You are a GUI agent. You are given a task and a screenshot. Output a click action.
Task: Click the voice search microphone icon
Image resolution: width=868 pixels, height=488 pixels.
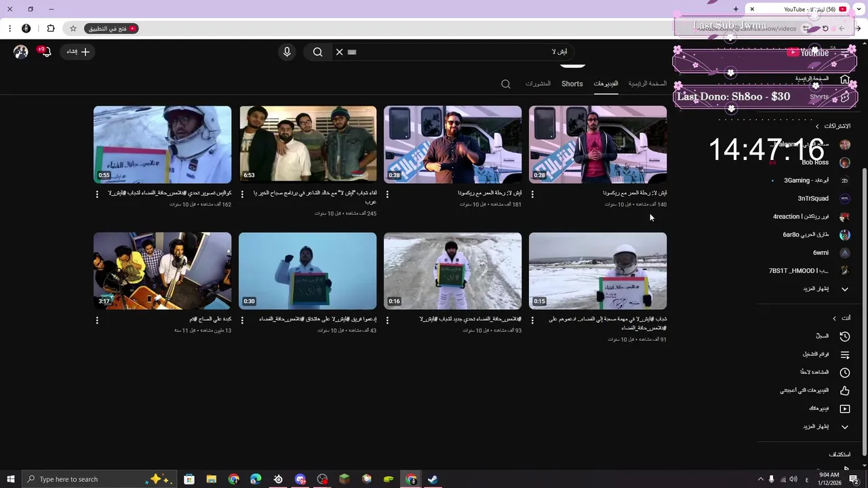click(x=287, y=52)
